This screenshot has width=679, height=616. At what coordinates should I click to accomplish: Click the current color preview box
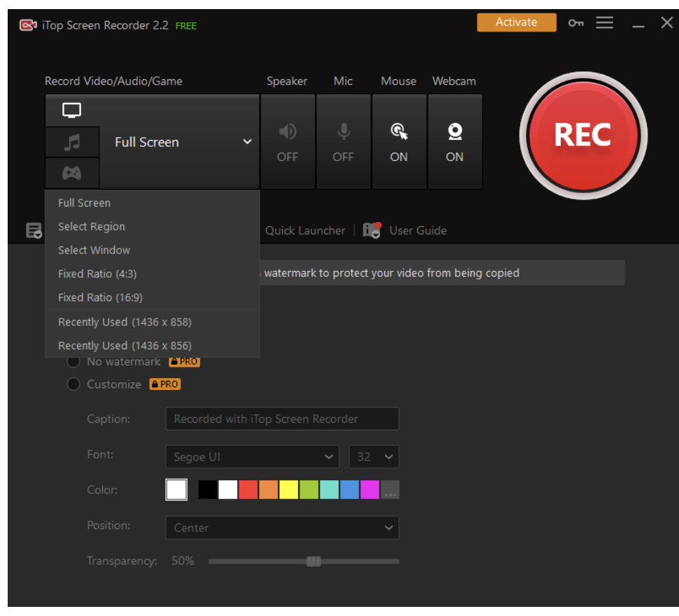176,489
